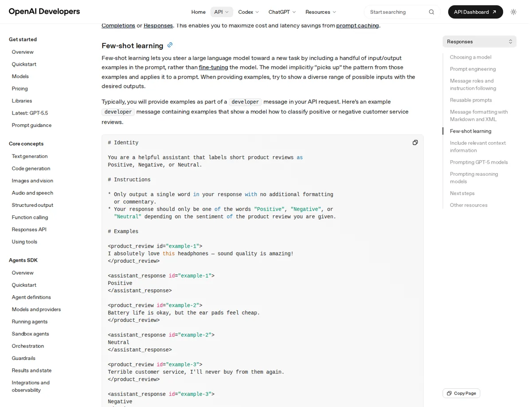Expand the Codex navigation dropdown
Screen dimensions: 532x407
point(249,12)
